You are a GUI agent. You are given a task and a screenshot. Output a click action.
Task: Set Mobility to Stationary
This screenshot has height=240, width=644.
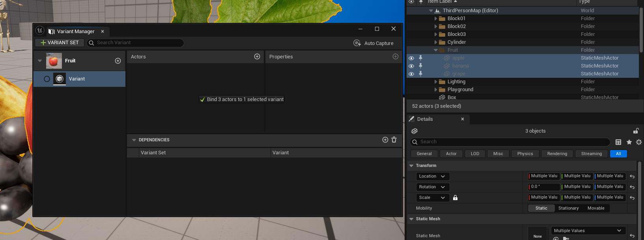pos(568,208)
